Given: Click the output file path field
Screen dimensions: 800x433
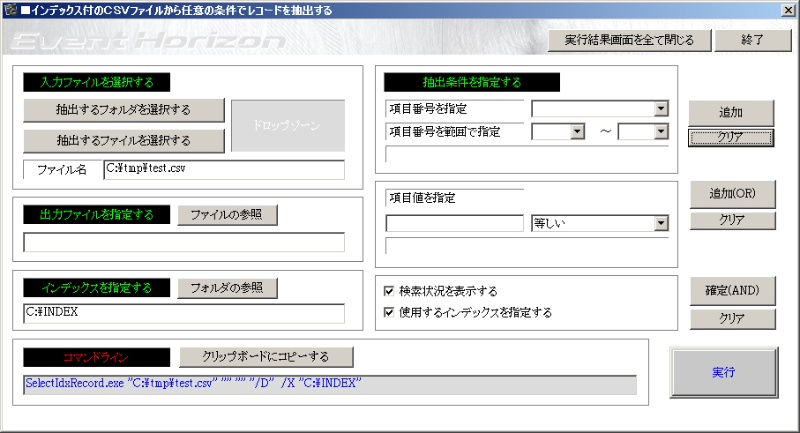Looking at the screenshot, I should 184,242.
